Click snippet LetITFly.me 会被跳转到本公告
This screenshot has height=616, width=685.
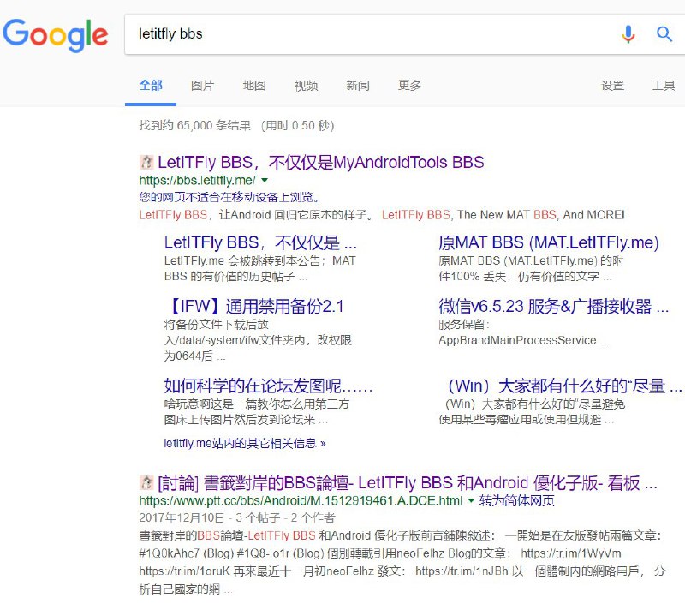[260, 268]
